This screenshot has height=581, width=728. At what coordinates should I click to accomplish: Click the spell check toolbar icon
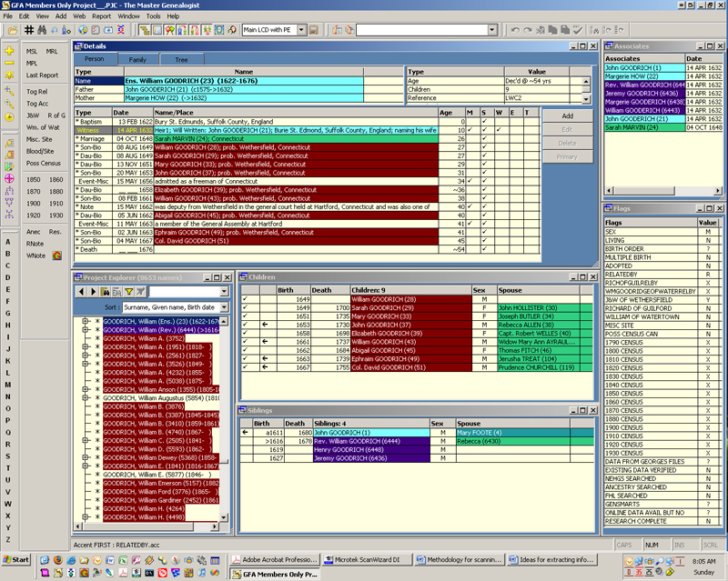(x=578, y=30)
